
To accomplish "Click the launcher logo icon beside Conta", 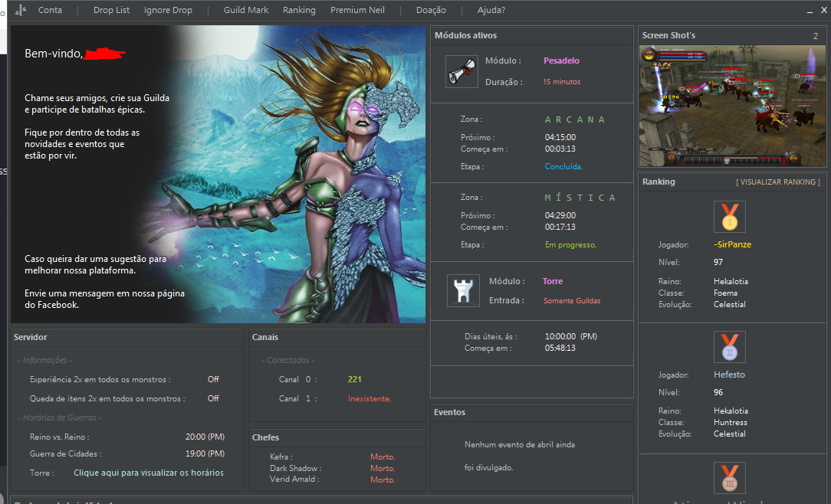I will (x=21, y=10).
